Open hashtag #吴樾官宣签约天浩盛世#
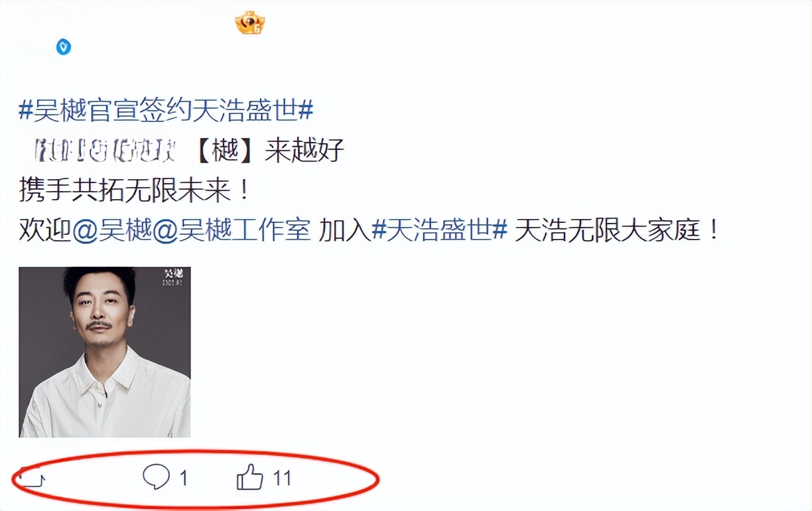 pyautogui.click(x=166, y=110)
